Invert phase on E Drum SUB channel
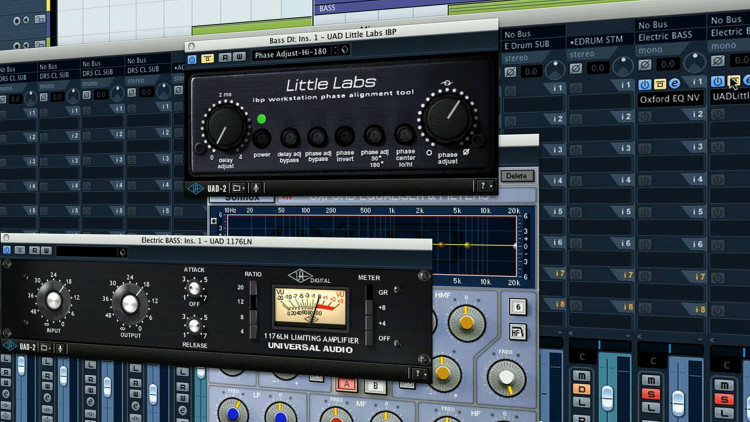This screenshot has width=750, height=422. (510, 72)
